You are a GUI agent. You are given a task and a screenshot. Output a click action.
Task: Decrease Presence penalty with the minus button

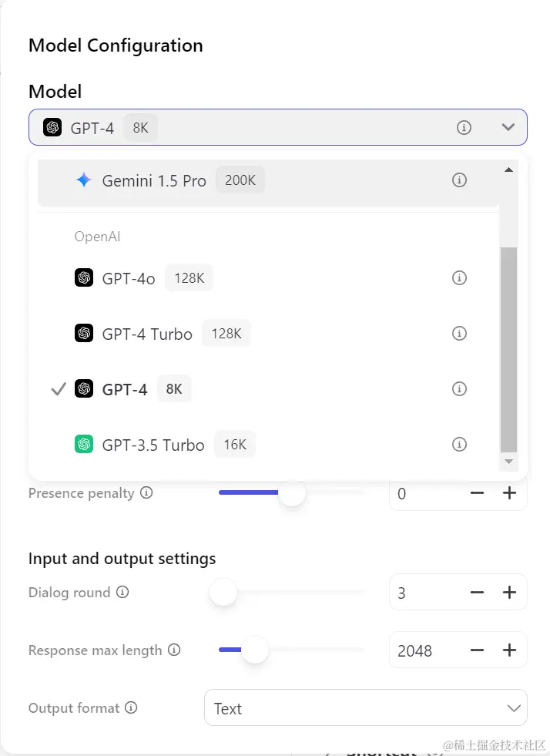[477, 493]
